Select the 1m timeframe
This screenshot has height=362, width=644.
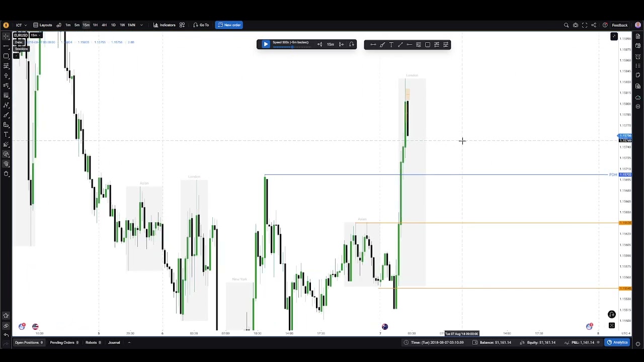pyautogui.click(x=68, y=25)
